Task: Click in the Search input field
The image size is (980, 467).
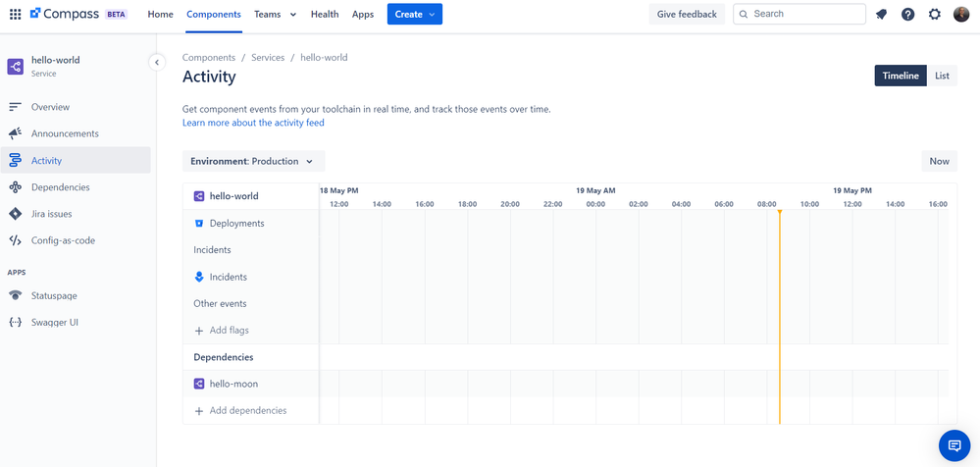Action: pos(800,14)
